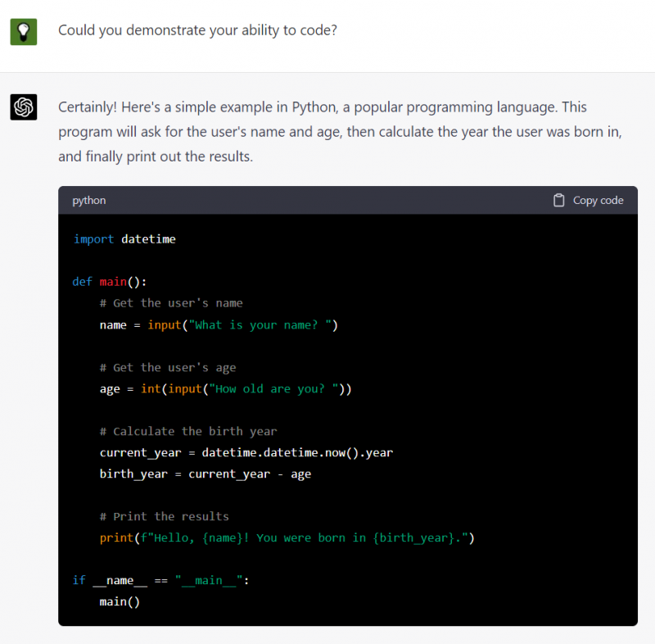Screen dimensions: 655x644
Task: Click the "Get the user's name" comment
Action: 171,303
